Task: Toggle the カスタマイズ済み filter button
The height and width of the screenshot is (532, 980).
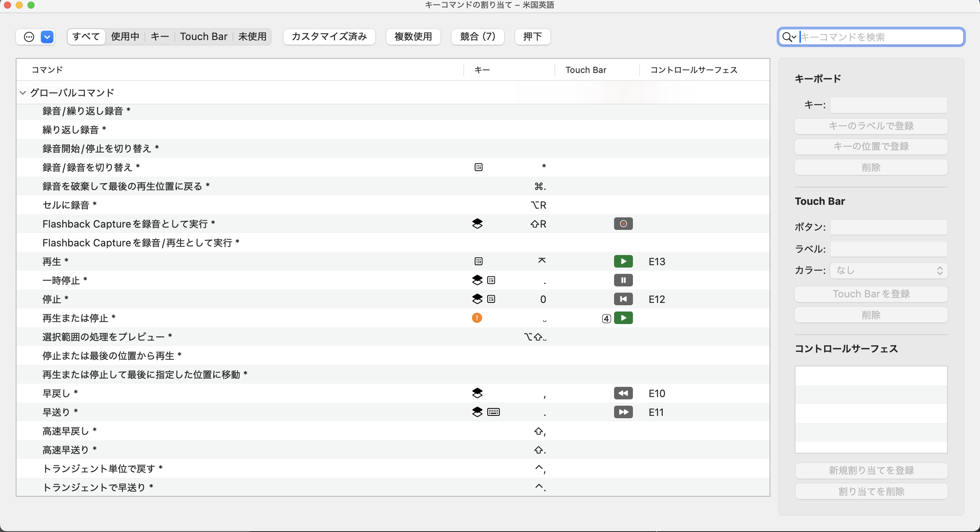Action: coord(329,37)
